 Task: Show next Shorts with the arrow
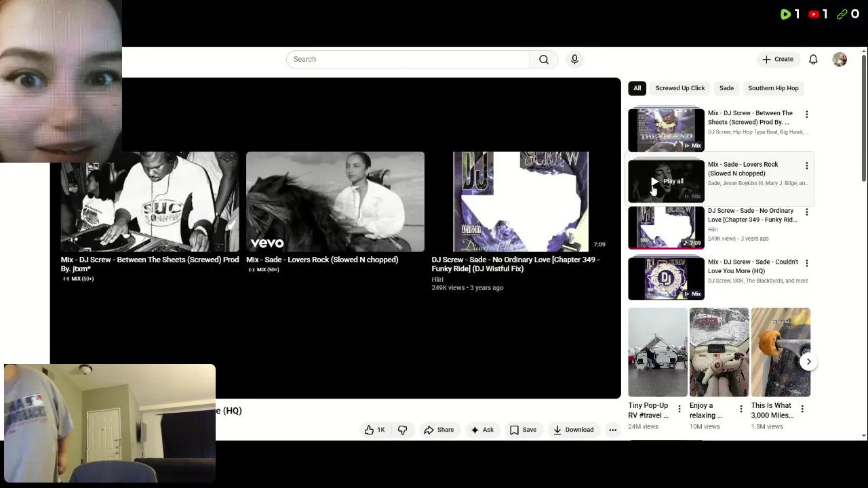[808, 361]
